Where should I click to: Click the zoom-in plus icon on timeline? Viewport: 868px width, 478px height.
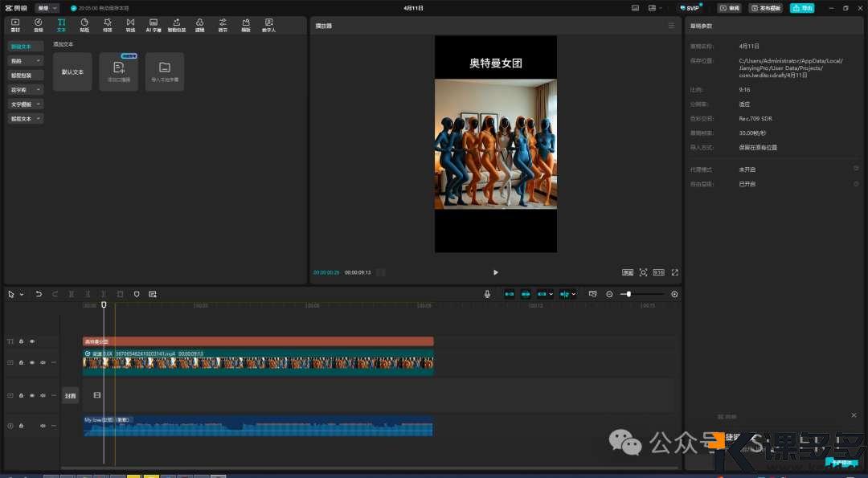pos(674,294)
